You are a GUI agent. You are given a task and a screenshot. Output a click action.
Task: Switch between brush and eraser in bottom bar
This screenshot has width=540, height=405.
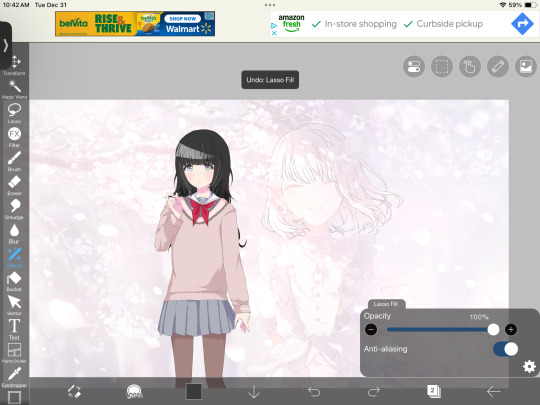[x=74, y=392]
